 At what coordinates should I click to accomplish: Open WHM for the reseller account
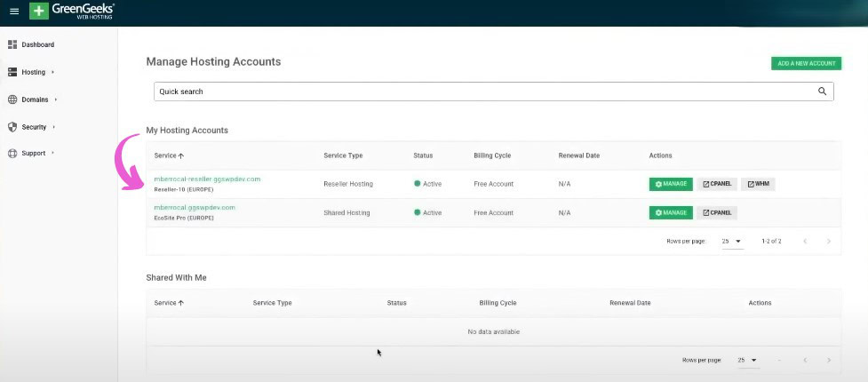[x=758, y=184]
